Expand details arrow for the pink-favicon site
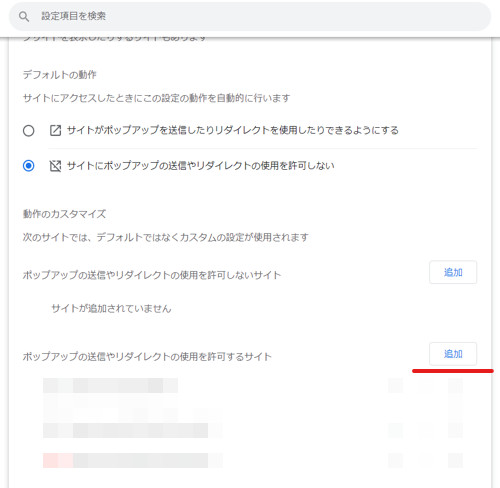The image size is (500, 488). pyautogui.click(x=396, y=460)
